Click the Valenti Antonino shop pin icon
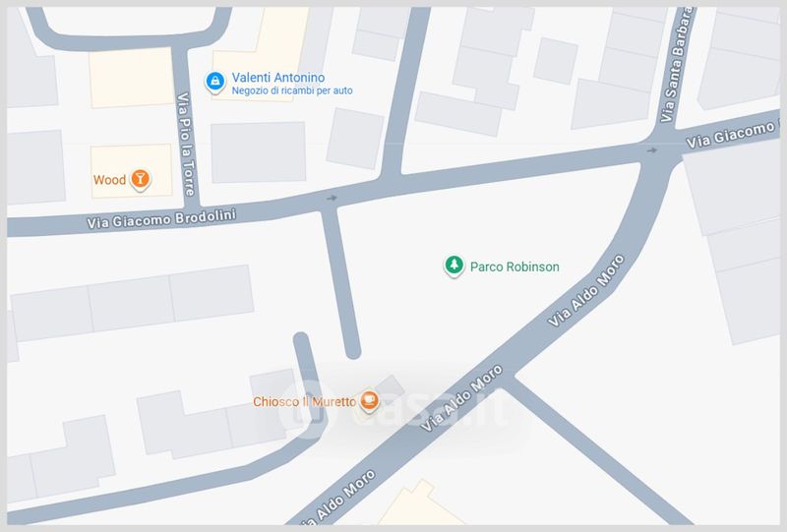This screenshot has width=787, height=532. pos(213,83)
